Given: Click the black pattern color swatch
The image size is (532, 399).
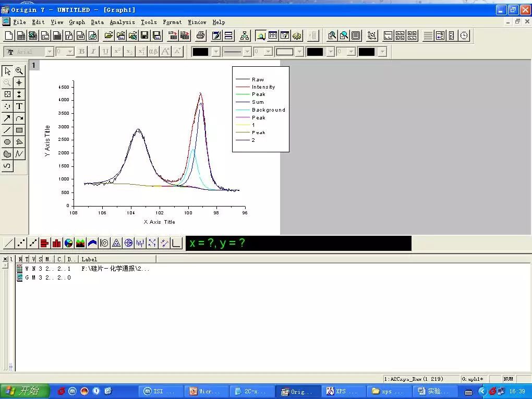Looking at the screenshot, I should pos(315,52).
